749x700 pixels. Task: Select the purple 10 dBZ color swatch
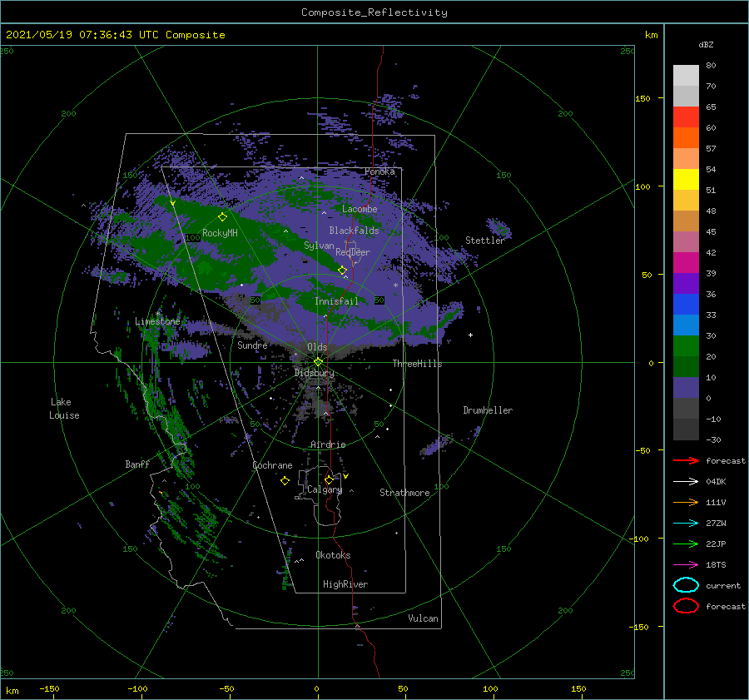(x=686, y=387)
